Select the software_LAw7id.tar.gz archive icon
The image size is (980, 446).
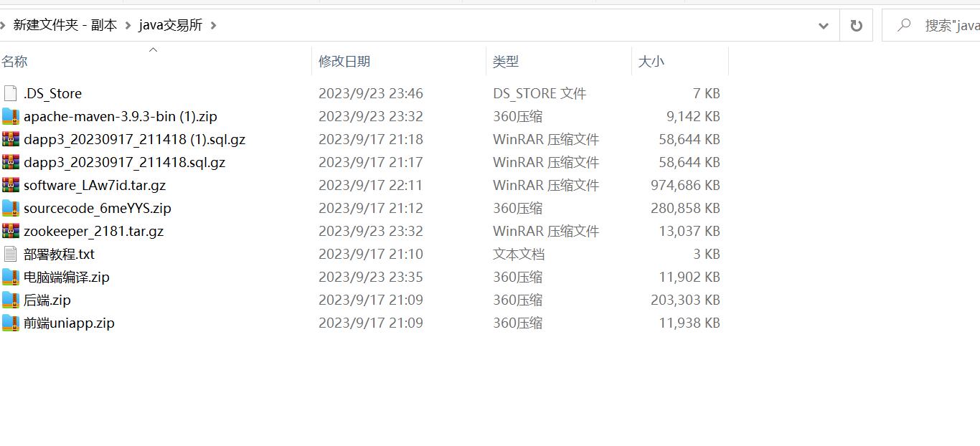10,185
